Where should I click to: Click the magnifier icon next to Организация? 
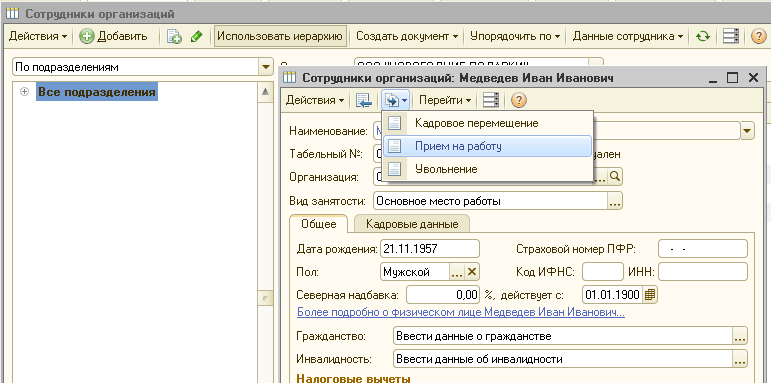[616, 177]
